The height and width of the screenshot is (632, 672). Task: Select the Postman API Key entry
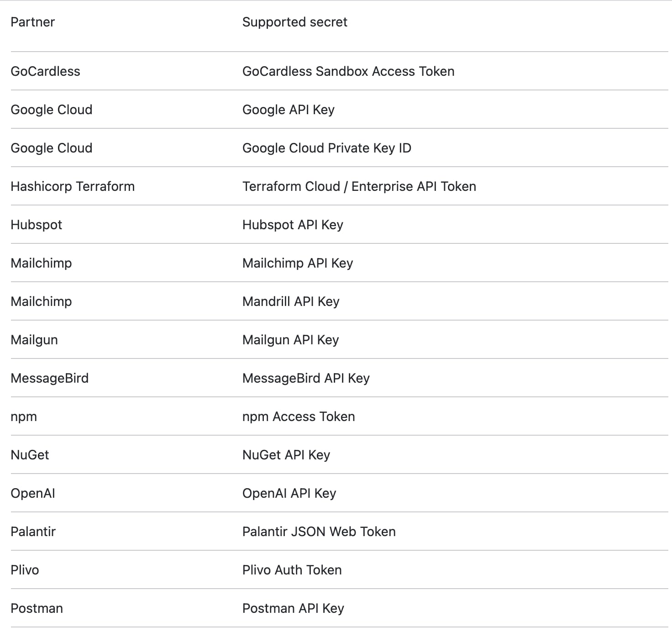[x=293, y=608]
